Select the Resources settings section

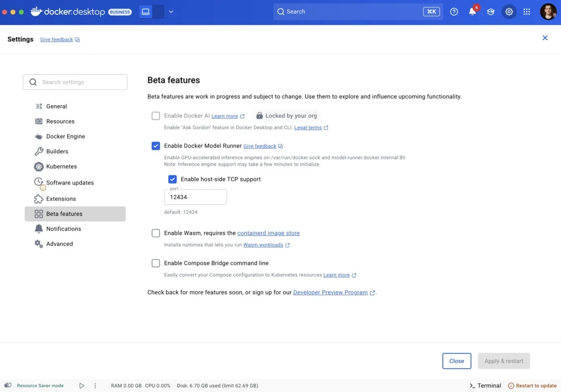coord(60,121)
